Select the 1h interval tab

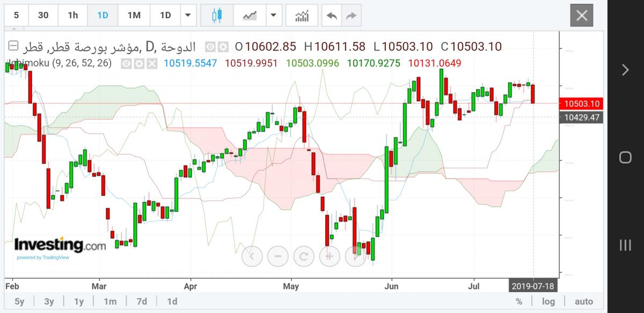73,15
